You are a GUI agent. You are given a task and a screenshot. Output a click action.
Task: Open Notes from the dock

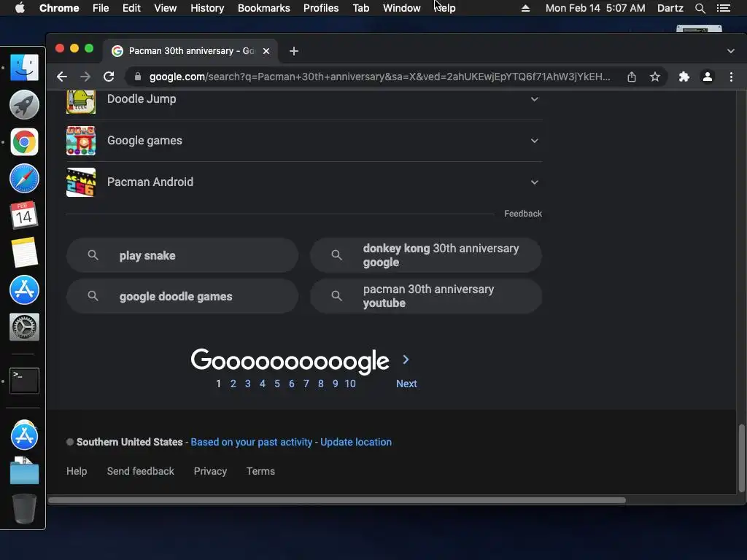tap(24, 252)
